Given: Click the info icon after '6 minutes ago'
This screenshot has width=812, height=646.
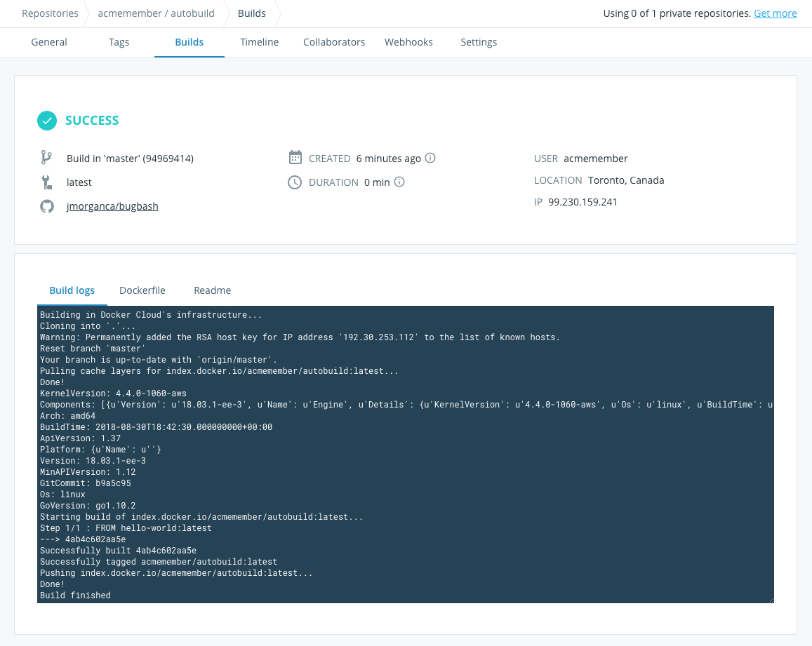Looking at the screenshot, I should click(430, 158).
